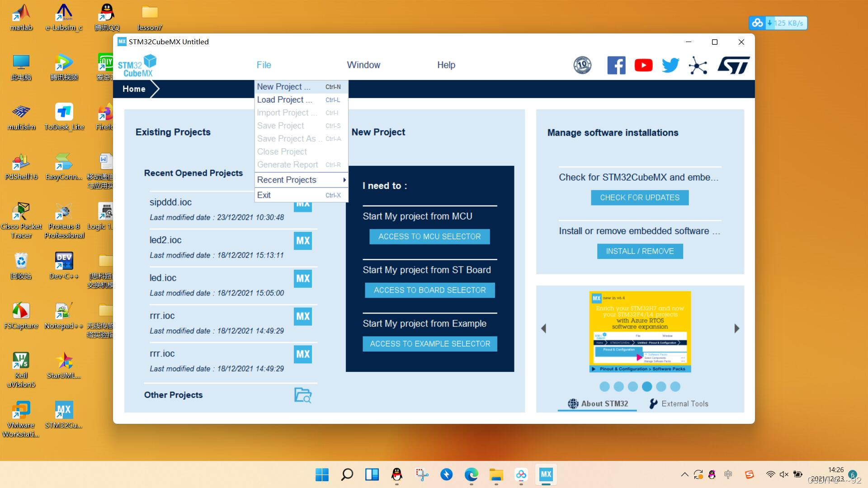Click the 10th anniversary badge icon

(x=582, y=65)
